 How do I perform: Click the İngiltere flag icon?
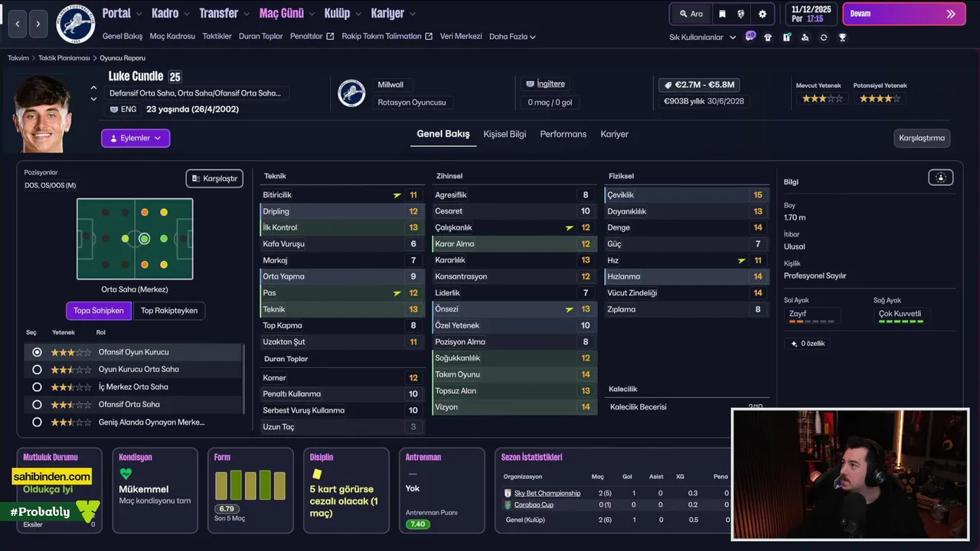pyautogui.click(x=530, y=83)
